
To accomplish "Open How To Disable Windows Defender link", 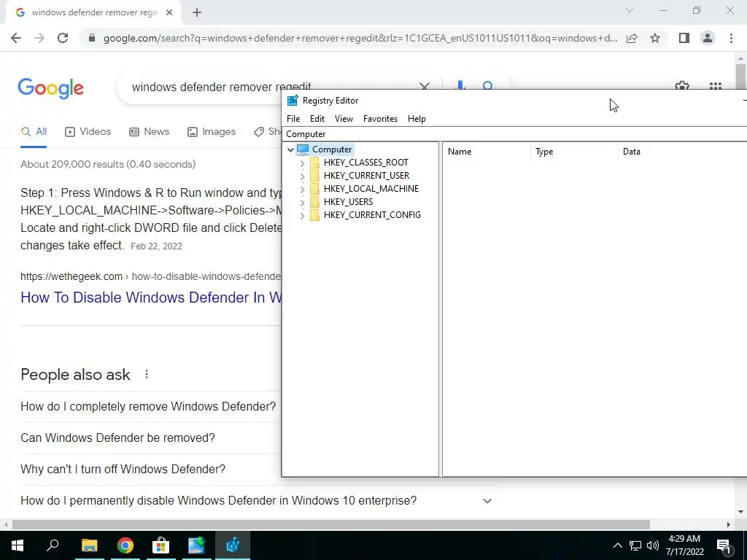I will tap(150, 297).
